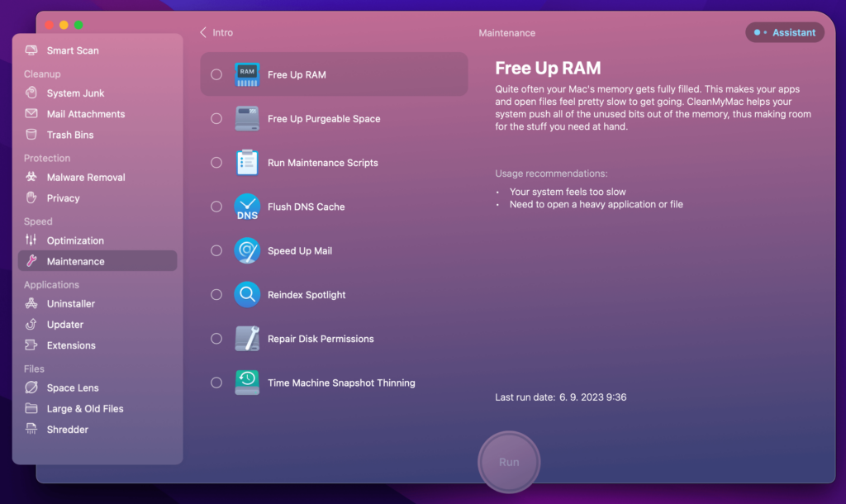Select the Speed Up Mail radio button
The image size is (846, 504).
click(216, 250)
